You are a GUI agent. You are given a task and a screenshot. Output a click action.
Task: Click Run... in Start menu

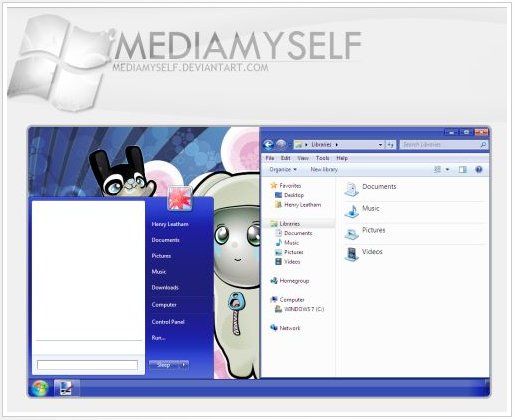tap(158, 338)
